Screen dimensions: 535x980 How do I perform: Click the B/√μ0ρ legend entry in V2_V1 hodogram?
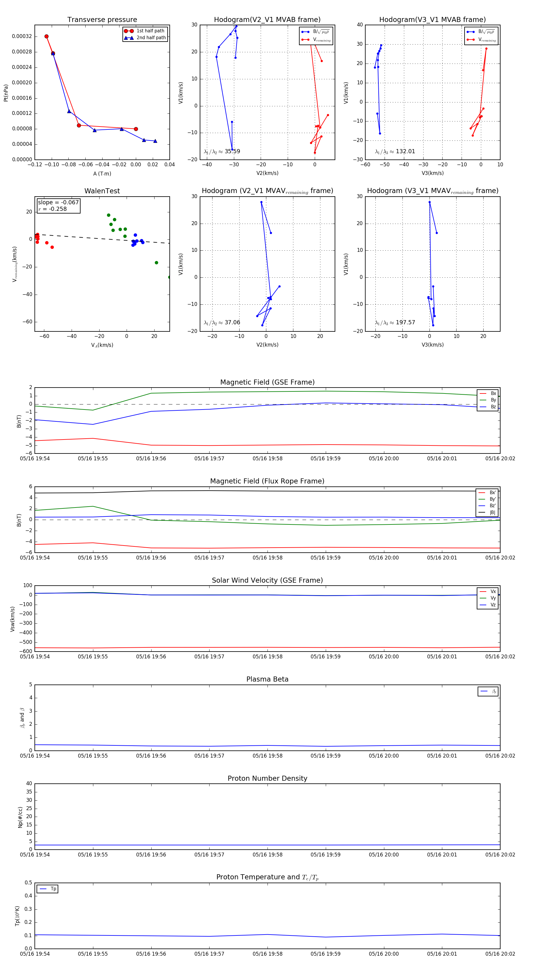point(316,32)
